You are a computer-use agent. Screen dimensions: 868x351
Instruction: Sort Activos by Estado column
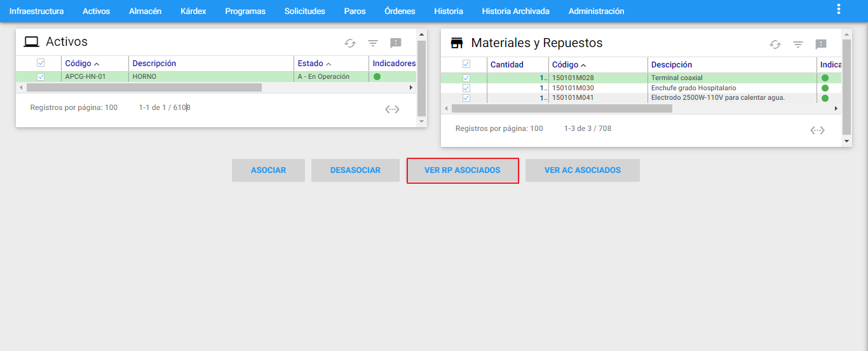(315, 64)
